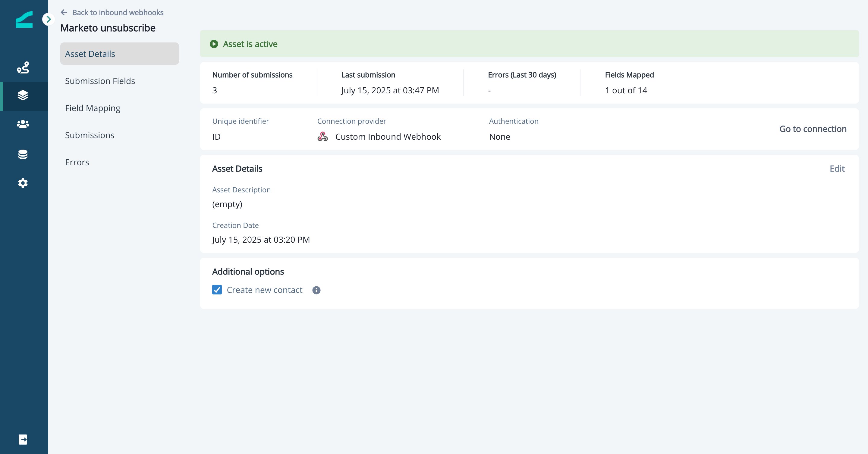
Task: Open the stacked layers assets icon
Action: click(x=23, y=95)
